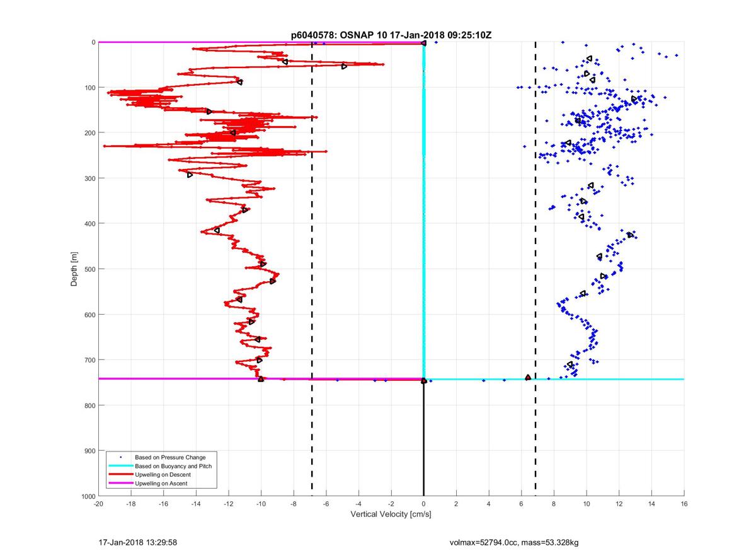Select the 'Vertical Velocity [cm/s]' x-axis label
Image resolution: width=756 pixels, height=558 pixels.
[x=391, y=515]
